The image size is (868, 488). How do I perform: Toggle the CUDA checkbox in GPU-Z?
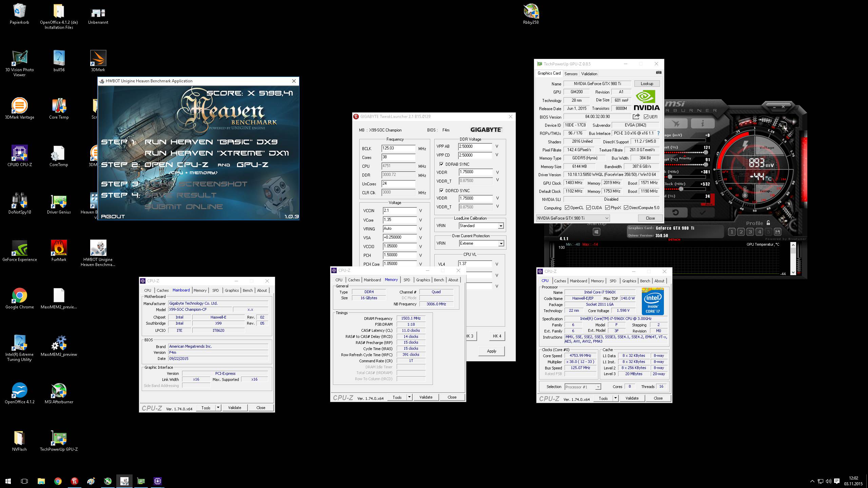pos(588,208)
